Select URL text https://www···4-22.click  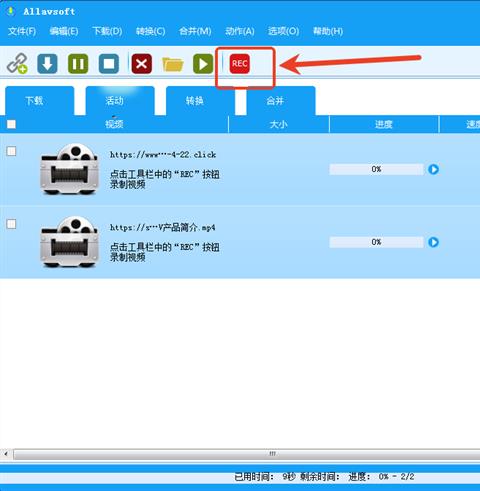[x=163, y=155]
